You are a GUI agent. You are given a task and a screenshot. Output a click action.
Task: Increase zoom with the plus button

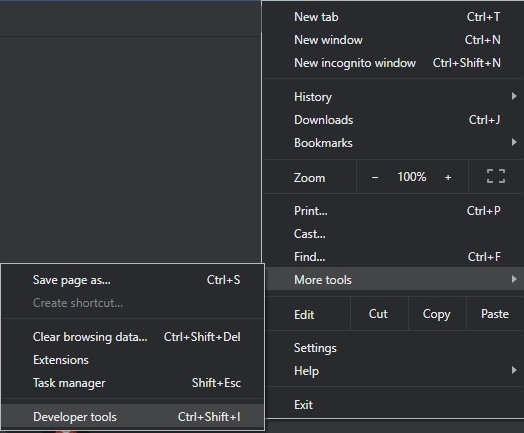(448, 177)
